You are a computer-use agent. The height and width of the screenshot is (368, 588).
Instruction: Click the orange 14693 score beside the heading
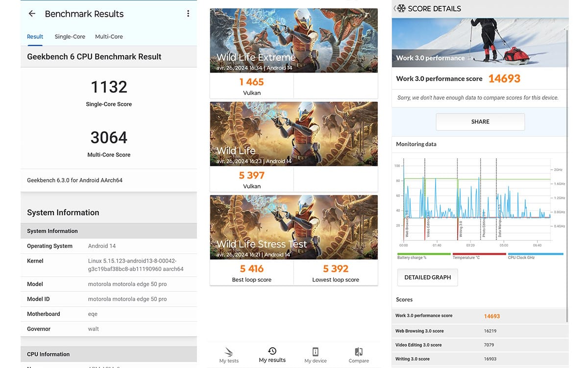504,79
